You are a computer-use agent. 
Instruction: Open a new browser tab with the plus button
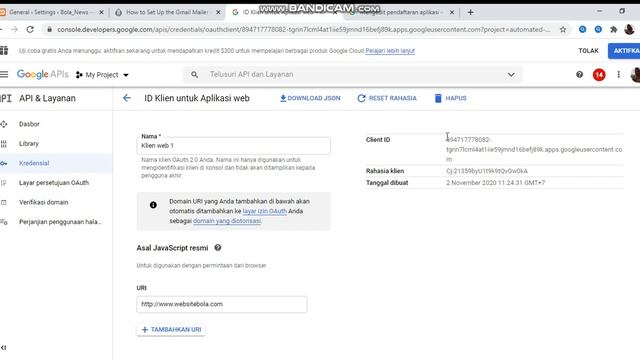pos(470,12)
